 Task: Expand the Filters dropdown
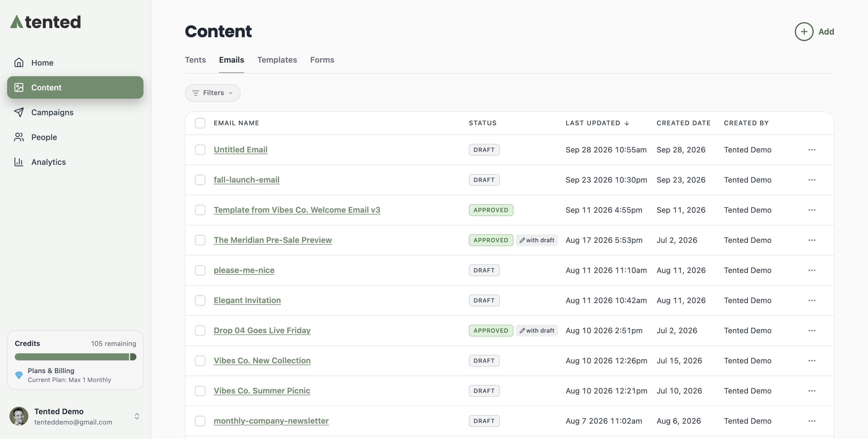click(x=213, y=93)
